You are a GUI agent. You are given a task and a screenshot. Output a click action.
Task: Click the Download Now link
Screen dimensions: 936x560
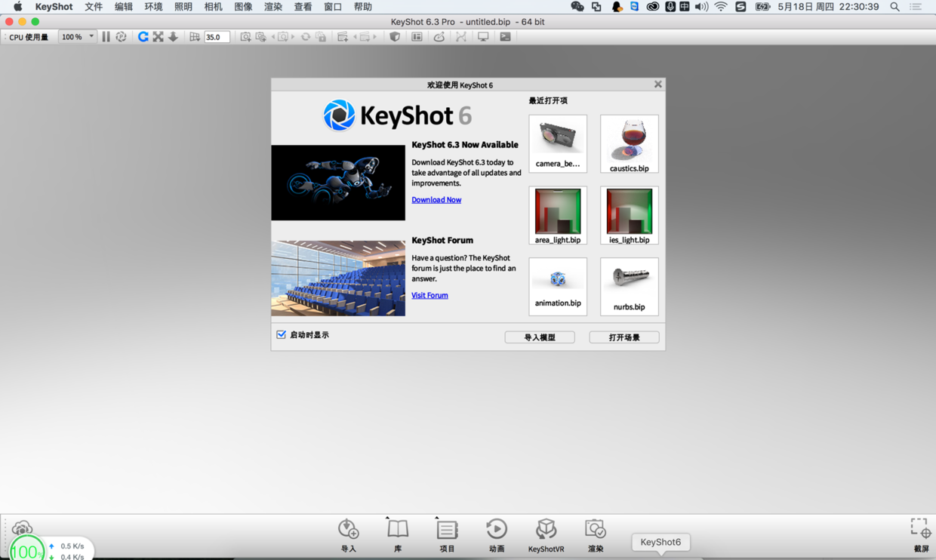(x=436, y=200)
